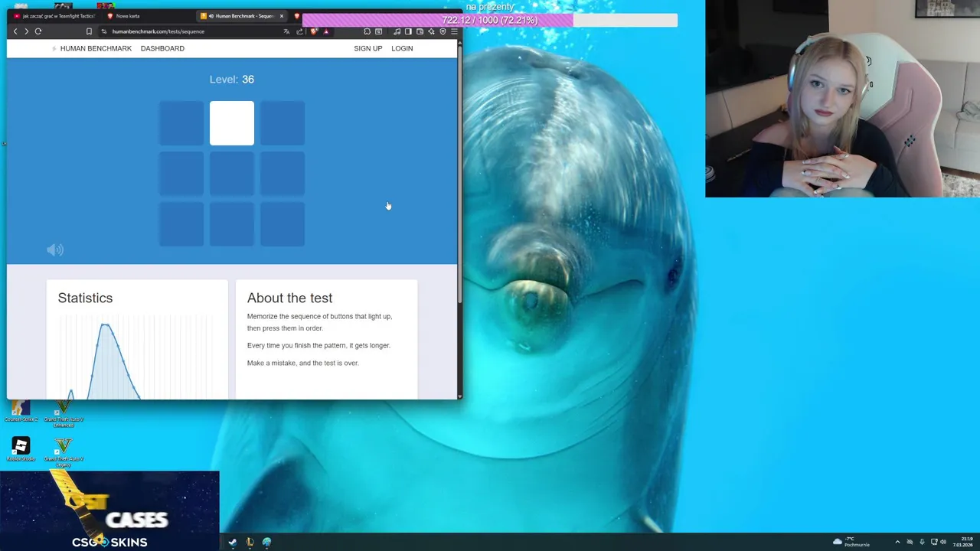Open the network status tray icon
This screenshot has height=551, width=980.
click(x=934, y=542)
